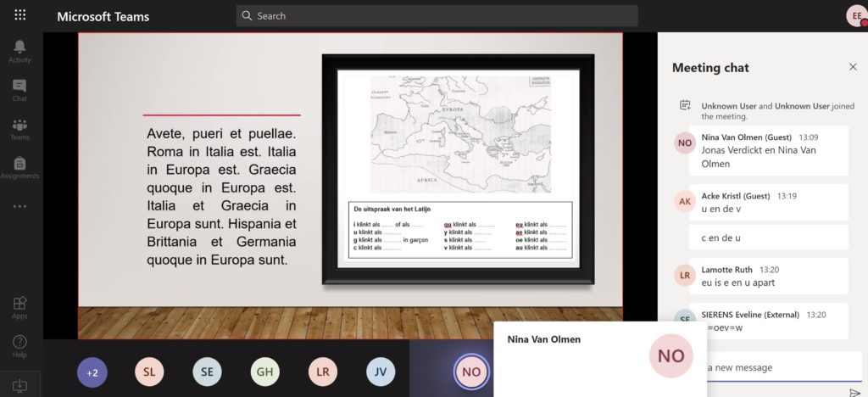
Task: Select participant SL avatar
Action: point(149,372)
